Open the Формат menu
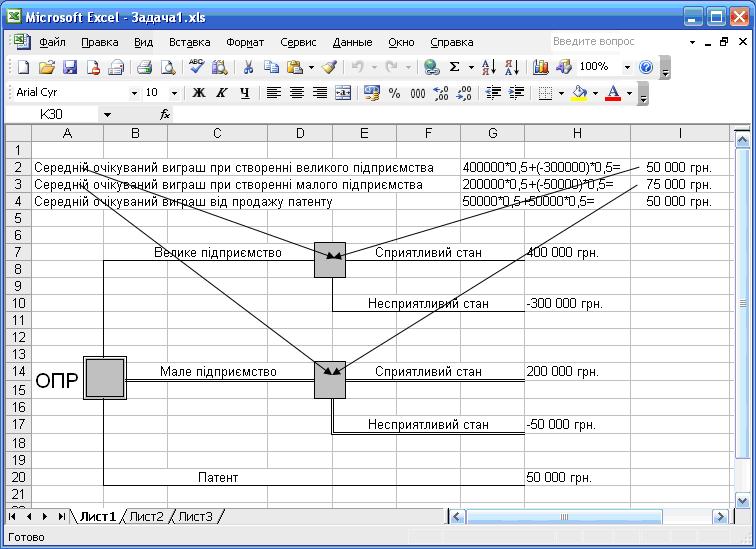This screenshot has width=756, height=549. [245, 42]
